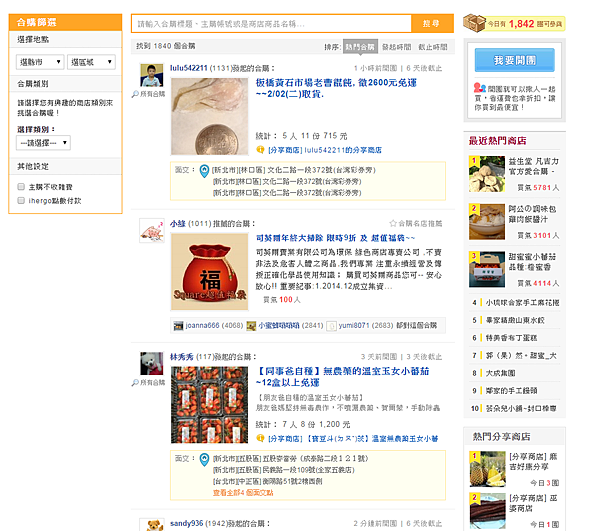Image resolution: width=600 pixels, height=531 pixels.
Task: Open lulu542211的分享商店 link
Action: tap(325, 150)
